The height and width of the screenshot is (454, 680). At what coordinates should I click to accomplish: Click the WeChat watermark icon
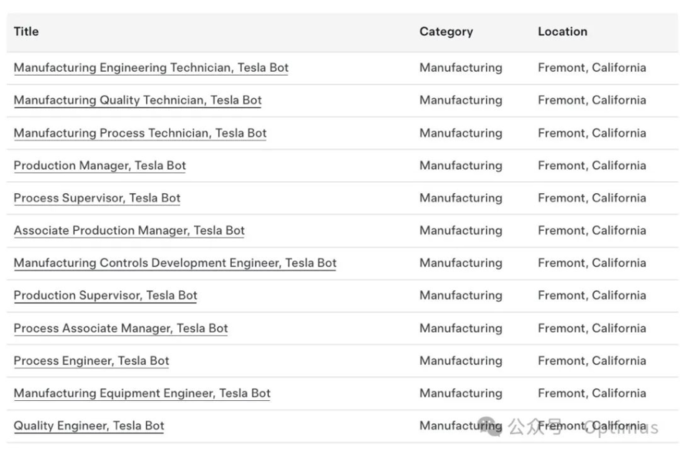pos(491,427)
